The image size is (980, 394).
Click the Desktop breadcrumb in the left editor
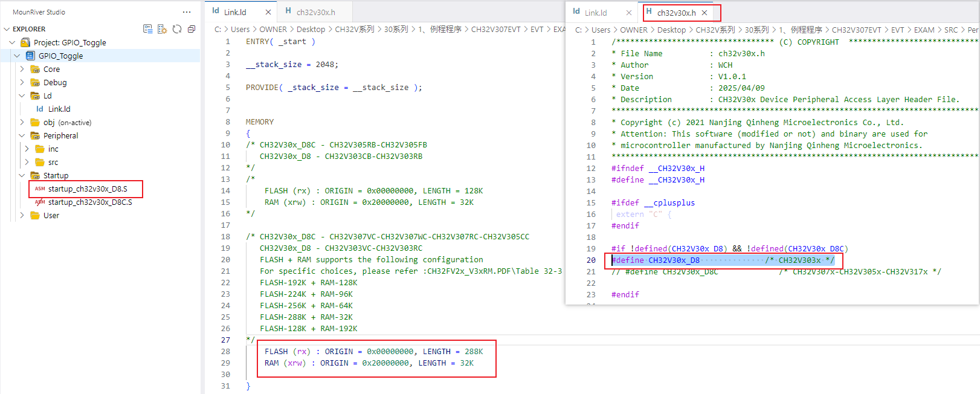(x=311, y=29)
